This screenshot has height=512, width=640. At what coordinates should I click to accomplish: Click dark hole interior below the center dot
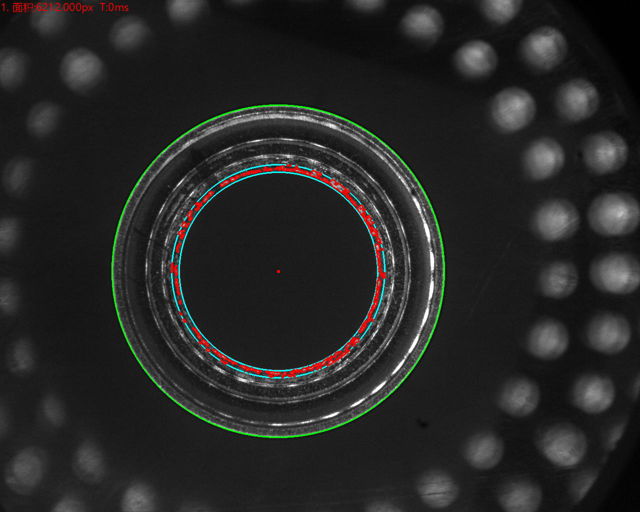click(x=278, y=320)
